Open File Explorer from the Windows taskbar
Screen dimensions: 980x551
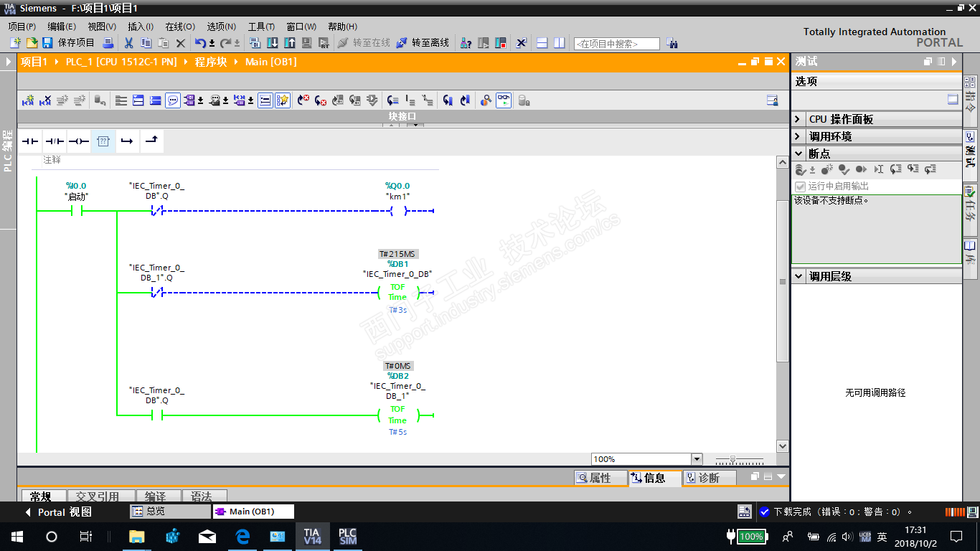(136, 537)
